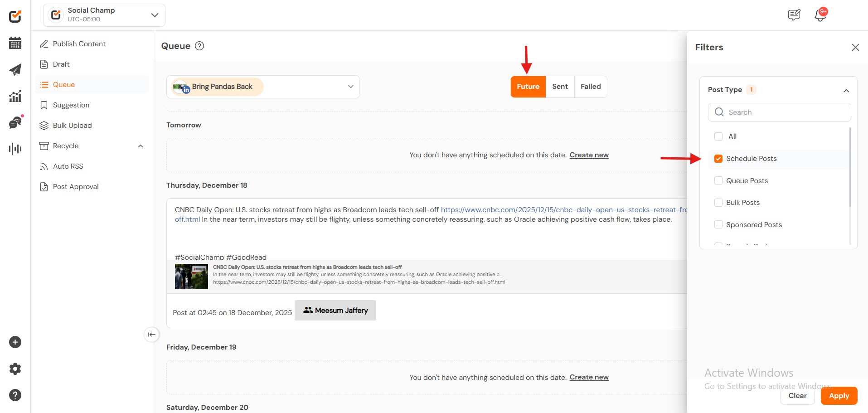Open the calendar icon in left sidebar

[15, 43]
